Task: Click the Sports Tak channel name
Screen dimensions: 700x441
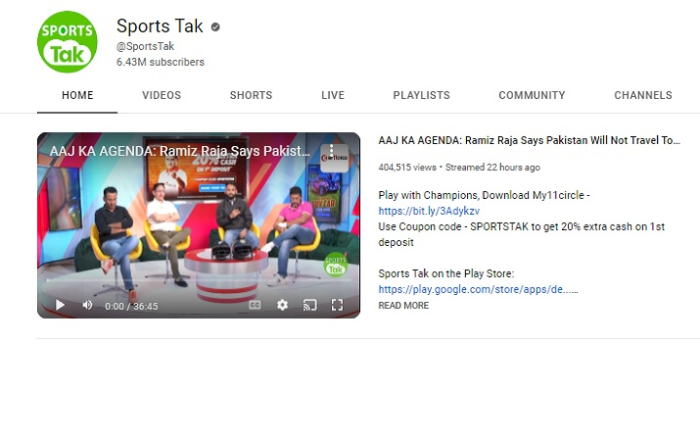Action: point(160,26)
